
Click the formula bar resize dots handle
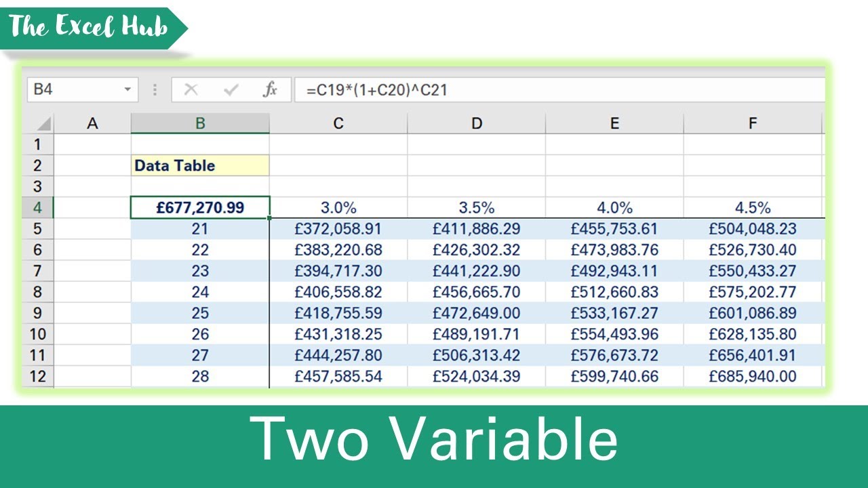pos(155,89)
